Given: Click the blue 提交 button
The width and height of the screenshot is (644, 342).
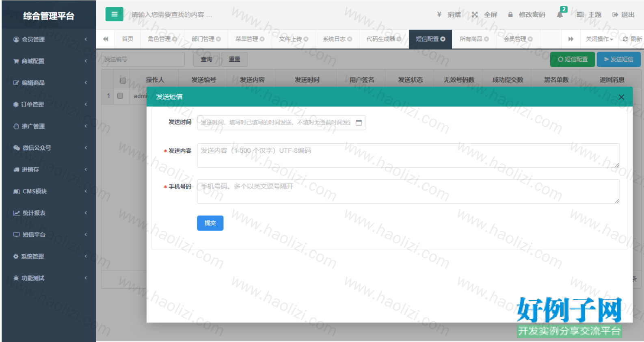Looking at the screenshot, I should [x=210, y=223].
